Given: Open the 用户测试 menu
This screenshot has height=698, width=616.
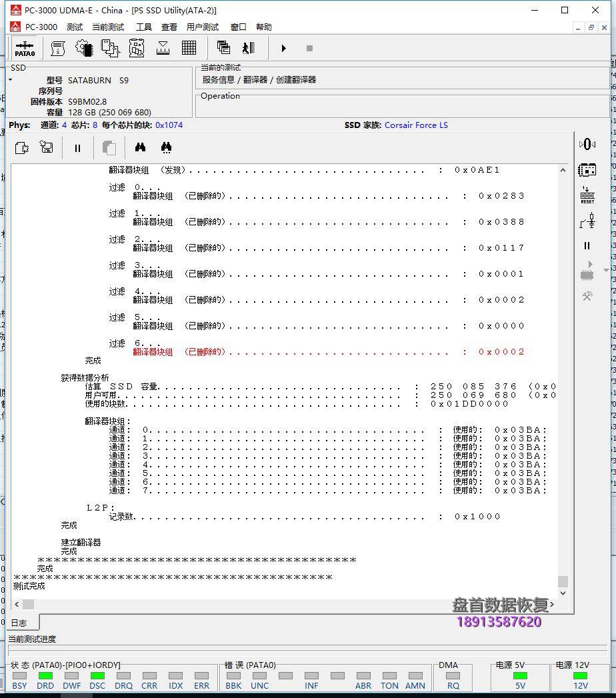Looking at the screenshot, I should 203,27.
